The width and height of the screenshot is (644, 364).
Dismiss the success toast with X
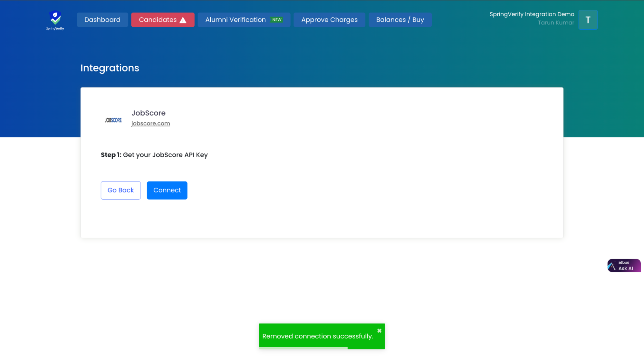(379, 331)
